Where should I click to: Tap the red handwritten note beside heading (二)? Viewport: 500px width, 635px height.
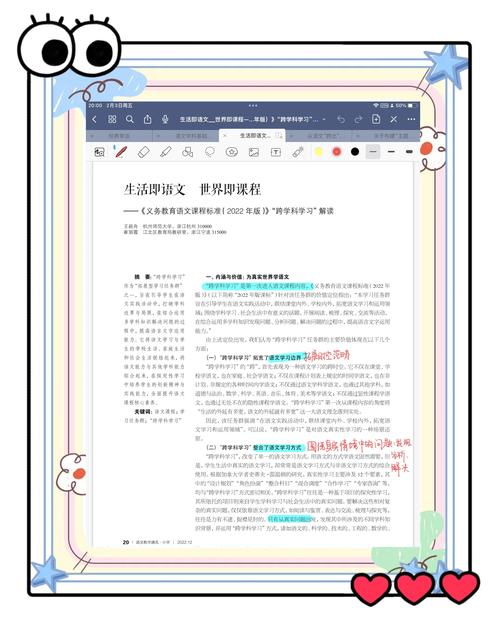pos(358,454)
